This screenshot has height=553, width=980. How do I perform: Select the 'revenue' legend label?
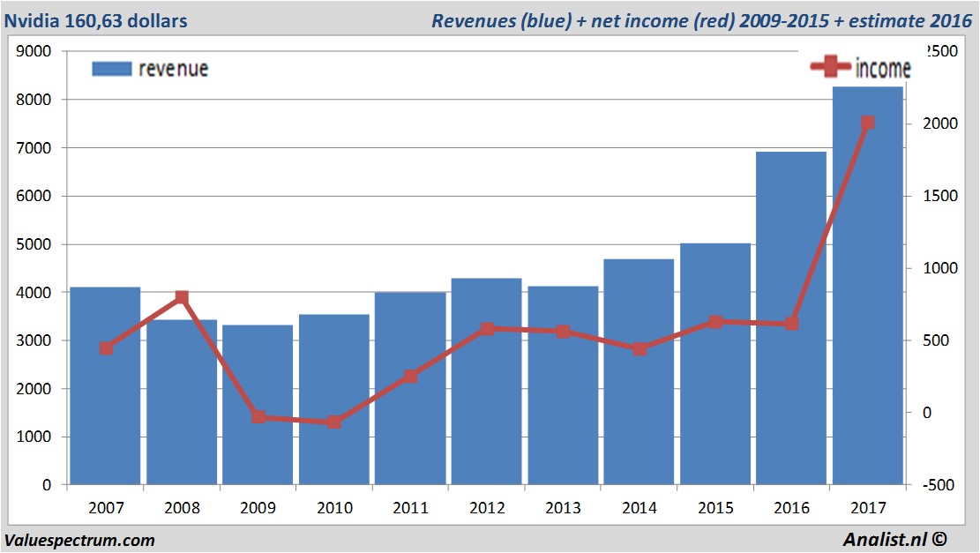coord(174,69)
